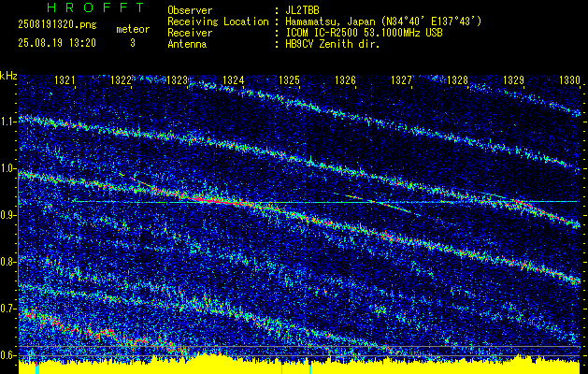Click the date stamp 25.08.19 13:20

click(57, 43)
